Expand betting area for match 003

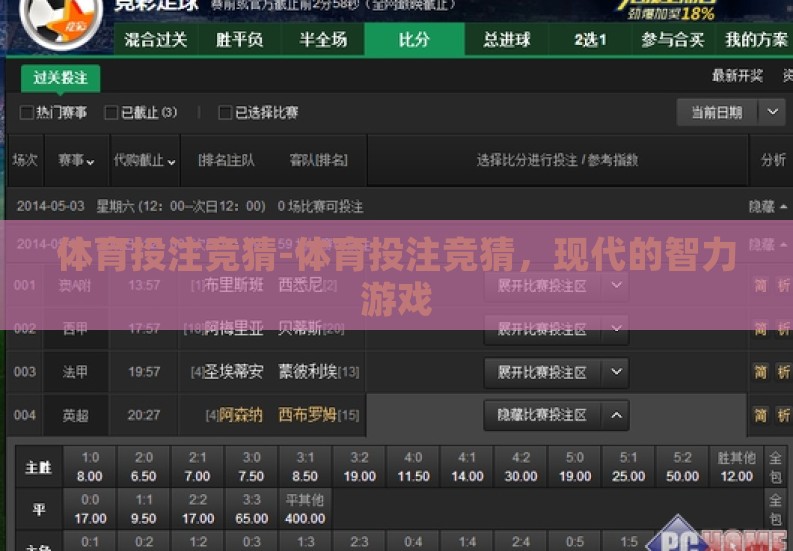(556, 372)
